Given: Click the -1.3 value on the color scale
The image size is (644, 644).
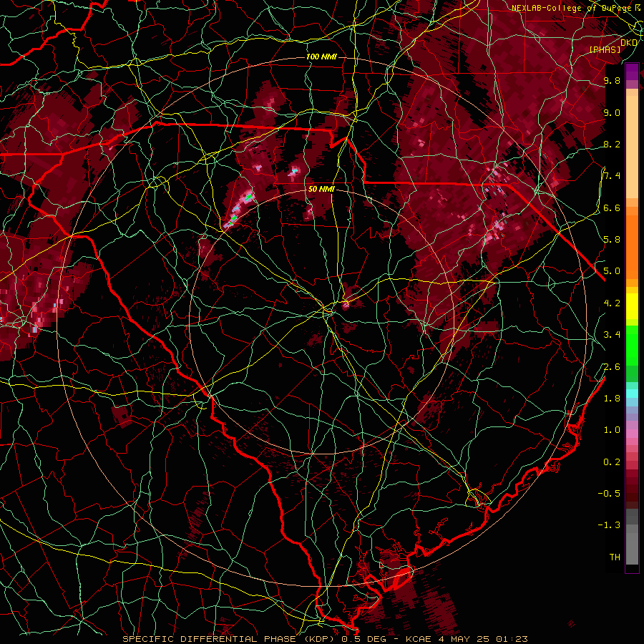Looking at the screenshot, I should coord(609,525).
